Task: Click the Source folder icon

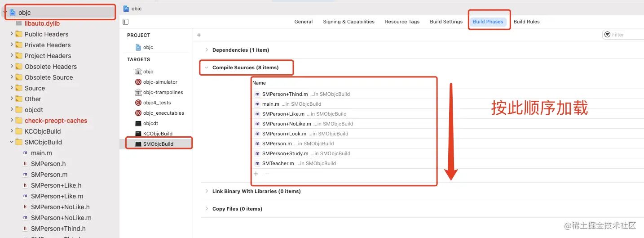Action: pos(19,88)
